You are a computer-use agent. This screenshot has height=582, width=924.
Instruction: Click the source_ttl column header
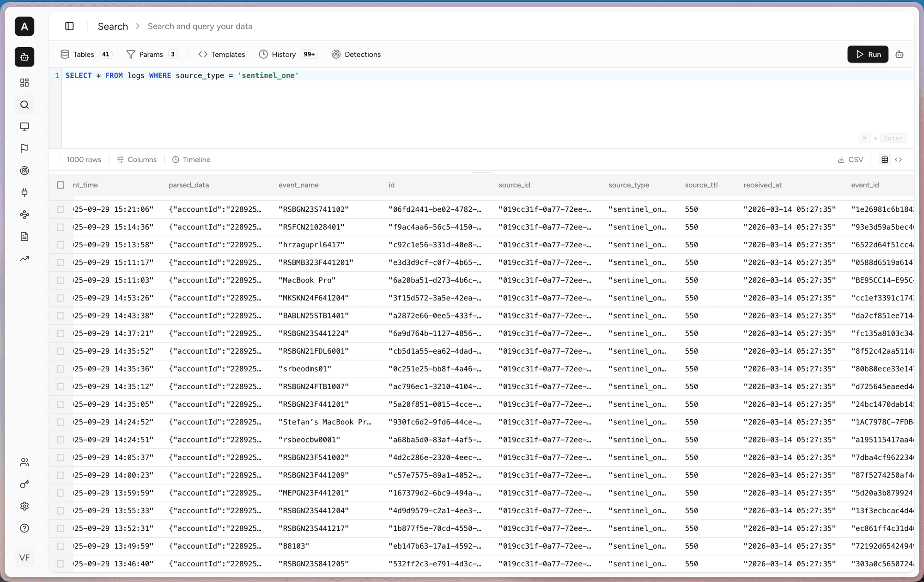pyautogui.click(x=701, y=185)
